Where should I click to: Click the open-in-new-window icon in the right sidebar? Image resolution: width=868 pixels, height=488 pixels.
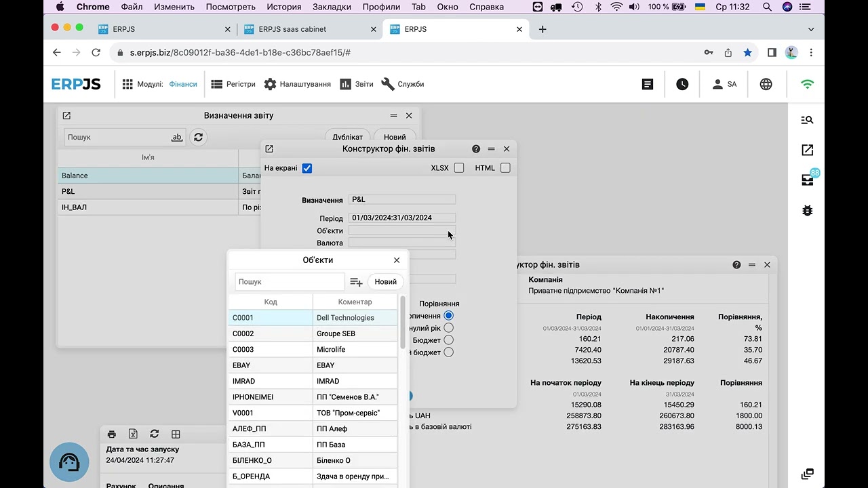pyautogui.click(x=807, y=150)
